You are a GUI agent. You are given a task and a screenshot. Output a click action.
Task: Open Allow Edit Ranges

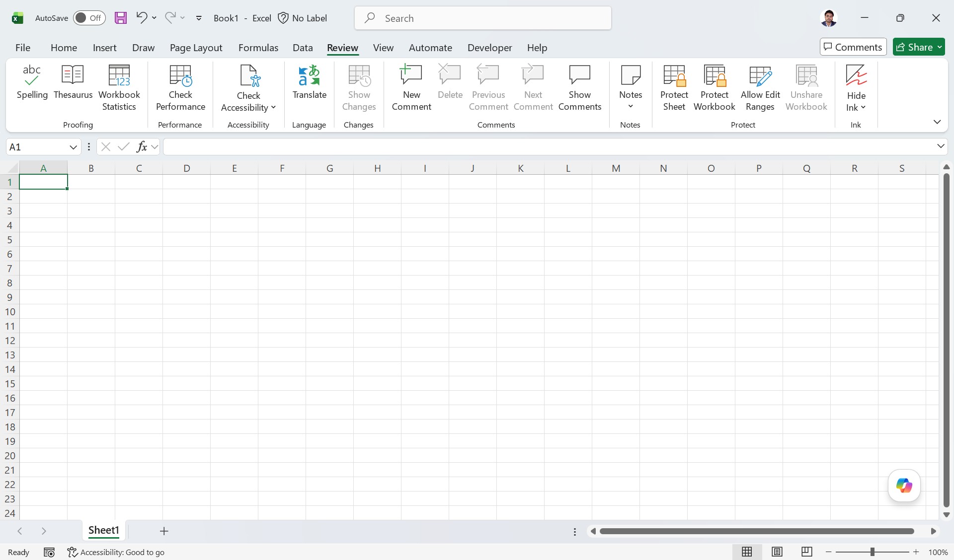click(x=760, y=88)
